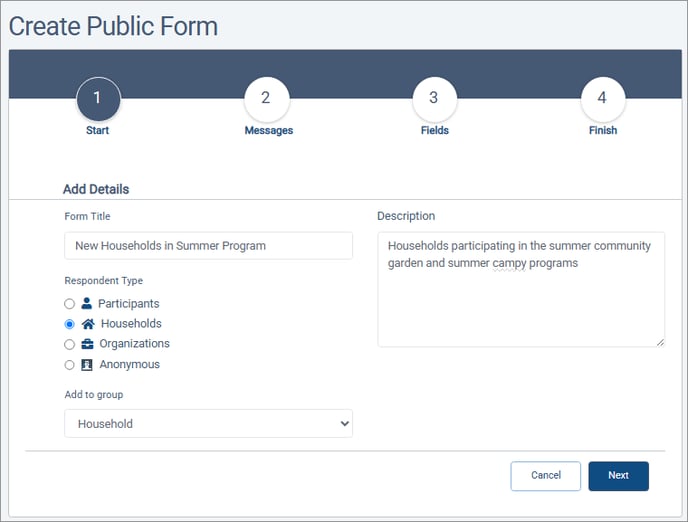Click step 4 Finish circle

click(x=602, y=99)
